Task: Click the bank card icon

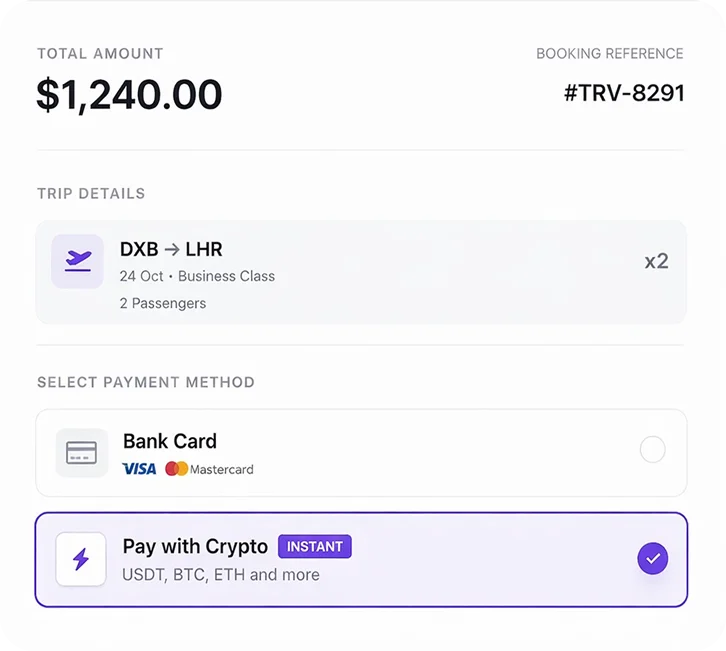Action: coord(82,453)
